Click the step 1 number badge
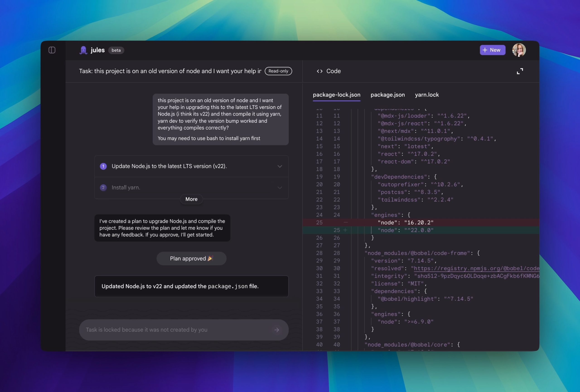The width and height of the screenshot is (580, 392). pyautogui.click(x=103, y=166)
